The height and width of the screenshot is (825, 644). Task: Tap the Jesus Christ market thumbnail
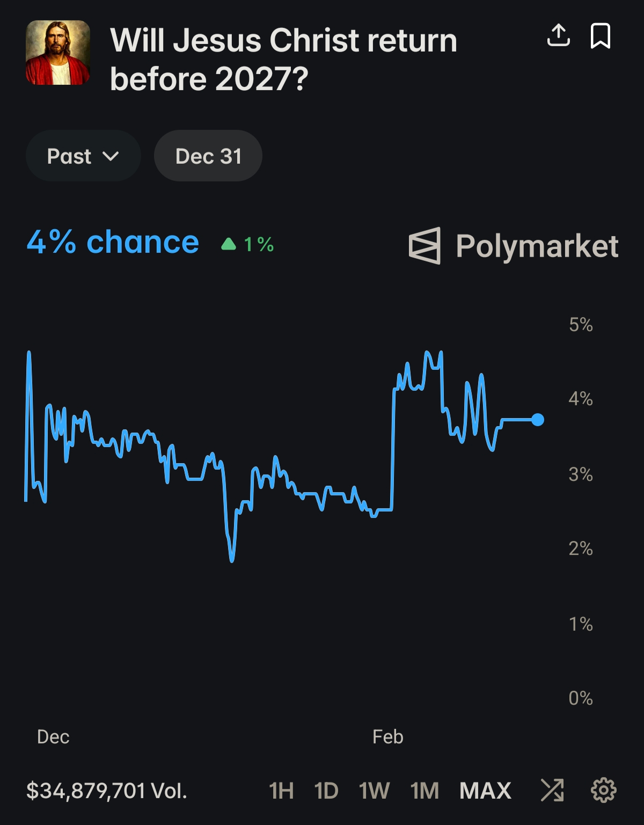tap(58, 53)
